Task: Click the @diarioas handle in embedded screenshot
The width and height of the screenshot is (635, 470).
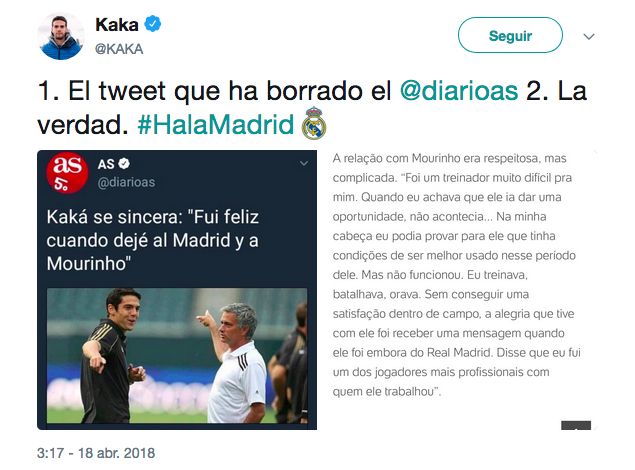Action: coord(126,183)
